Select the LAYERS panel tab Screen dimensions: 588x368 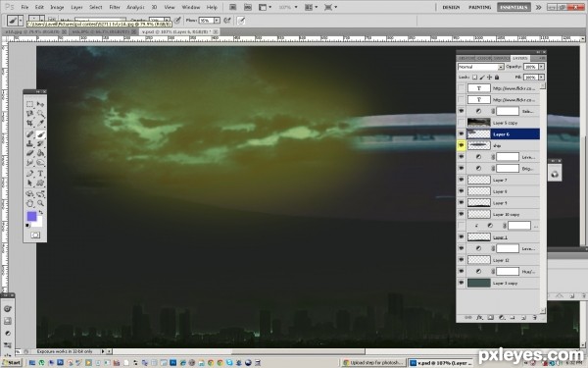pos(520,58)
